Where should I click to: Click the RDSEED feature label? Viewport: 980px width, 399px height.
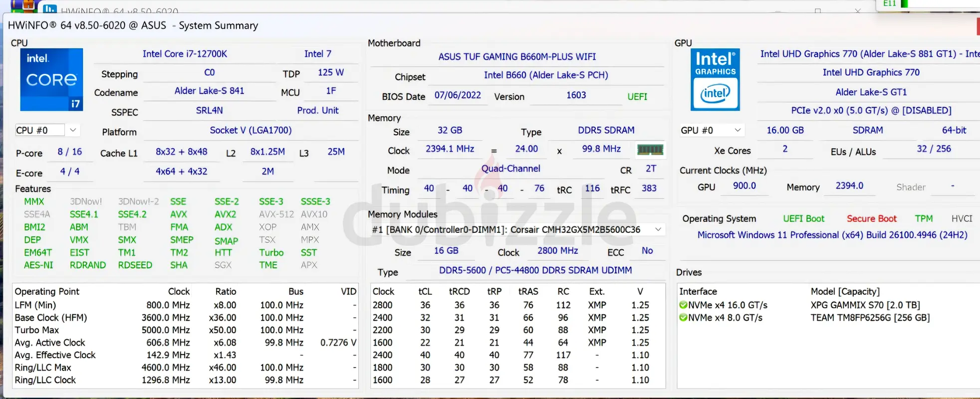pos(135,265)
